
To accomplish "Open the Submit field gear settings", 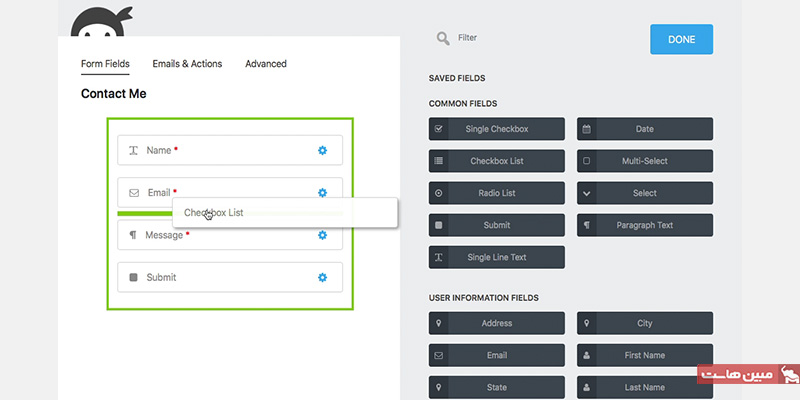I will point(322,277).
